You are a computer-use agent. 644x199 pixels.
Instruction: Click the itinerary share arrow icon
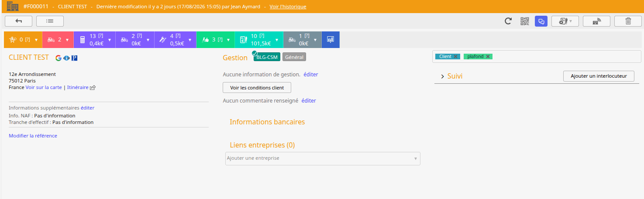93,87
